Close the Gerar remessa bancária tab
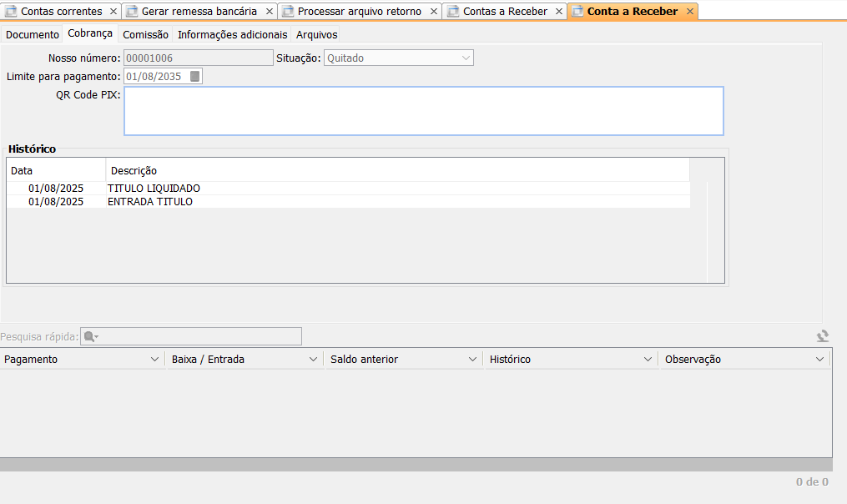This screenshot has width=847, height=504. coord(269,12)
